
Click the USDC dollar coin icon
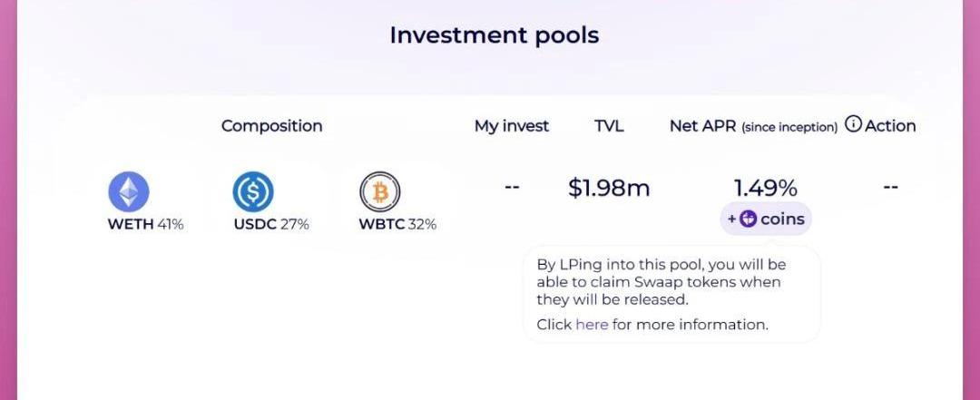click(x=253, y=192)
